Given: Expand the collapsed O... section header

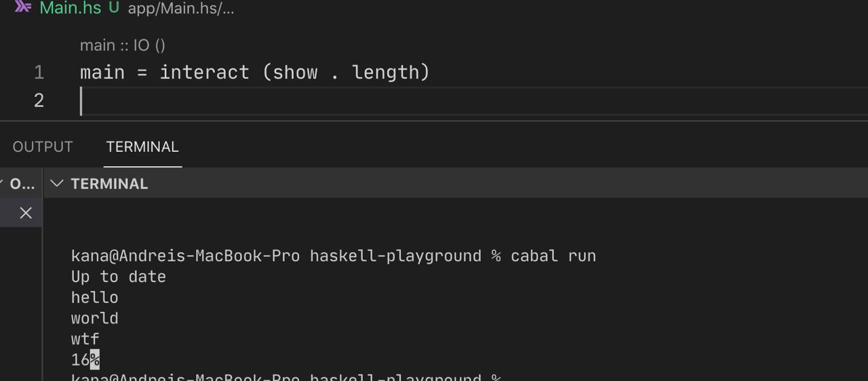Looking at the screenshot, I should 20,184.
